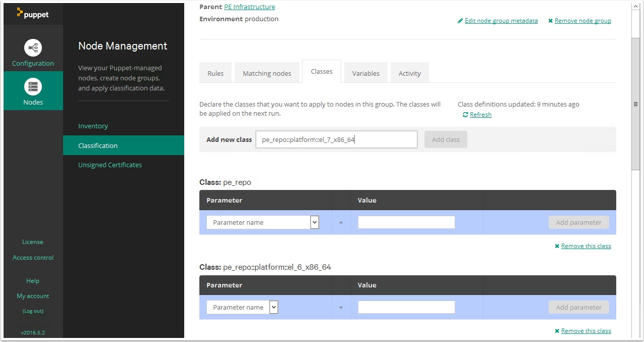The width and height of the screenshot is (644, 342).
Task: Click the refresh arrows icon
Action: pos(465,115)
